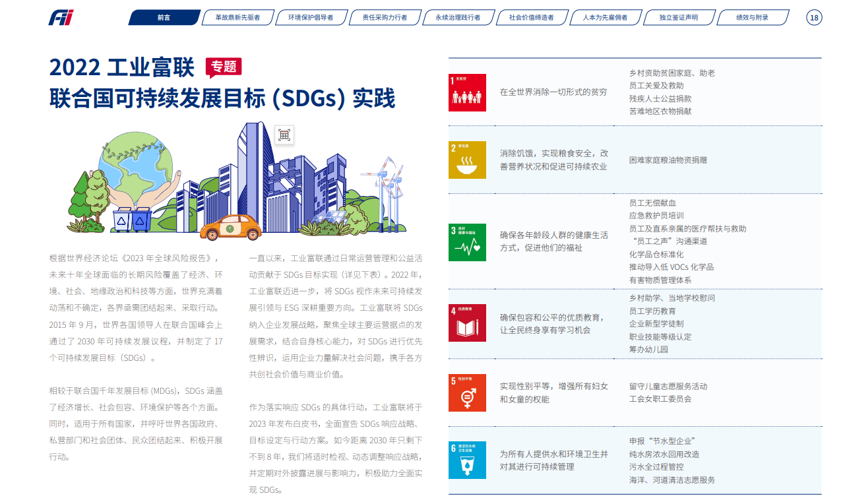Screen dimensions: 847x504
Task: Open the 绩效与附录 tab
Action: [x=753, y=18]
